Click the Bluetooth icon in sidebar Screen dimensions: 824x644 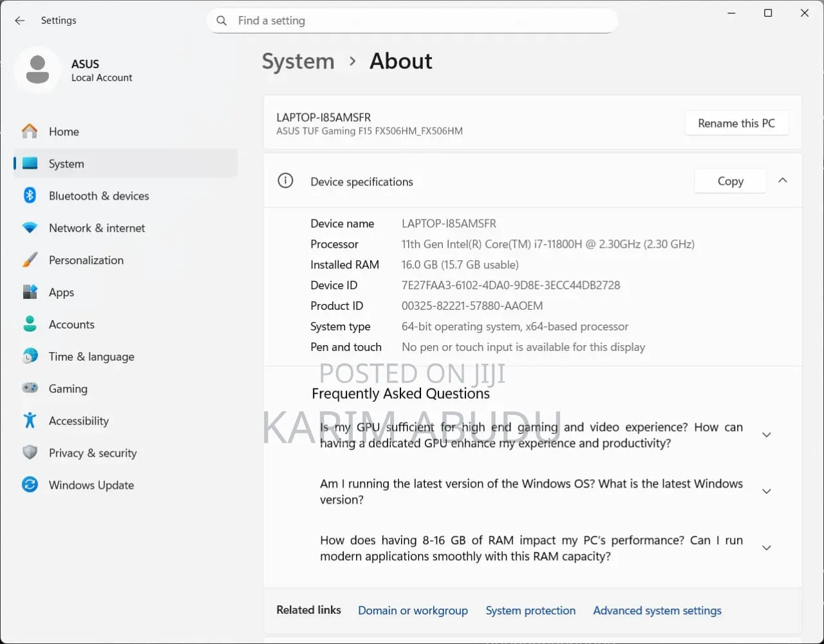(x=30, y=195)
